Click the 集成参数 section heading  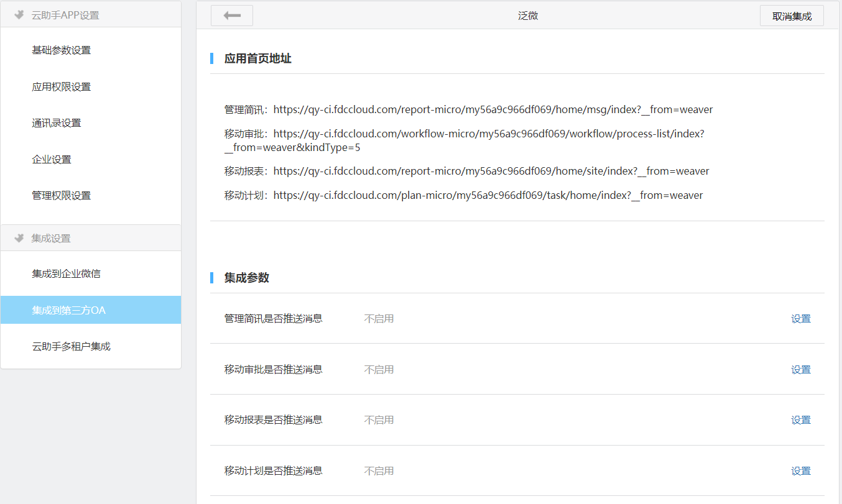(247, 278)
